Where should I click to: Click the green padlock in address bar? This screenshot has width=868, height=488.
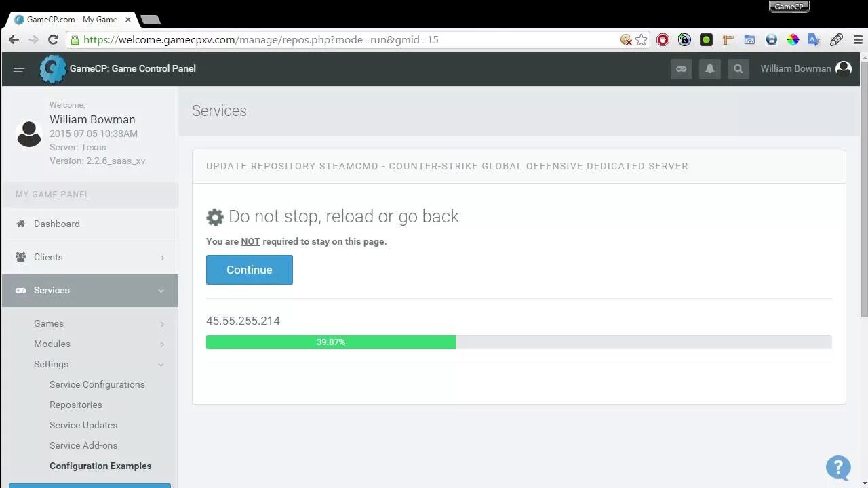point(75,40)
